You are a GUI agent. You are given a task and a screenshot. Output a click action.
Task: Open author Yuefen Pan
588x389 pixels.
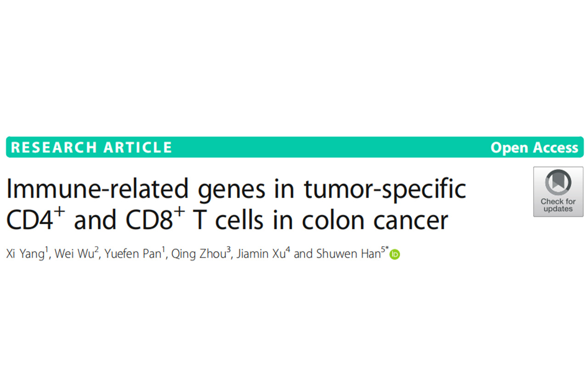133,255
